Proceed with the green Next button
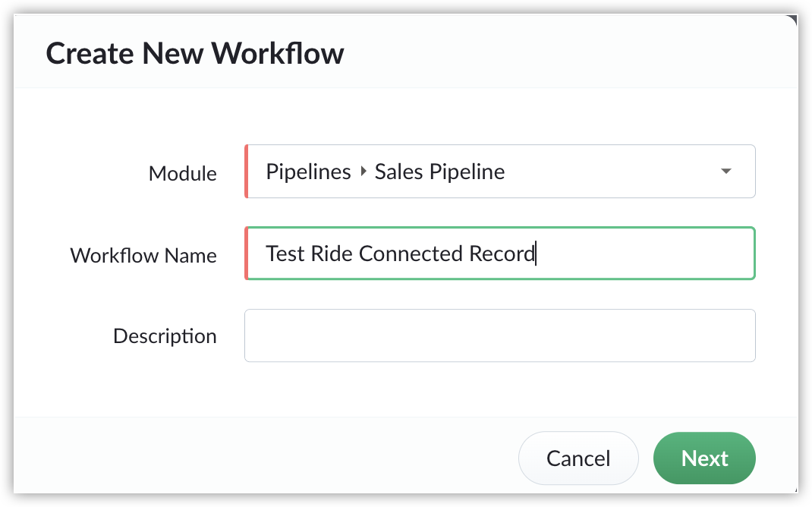The width and height of the screenshot is (812, 507). pyautogui.click(x=704, y=458)
